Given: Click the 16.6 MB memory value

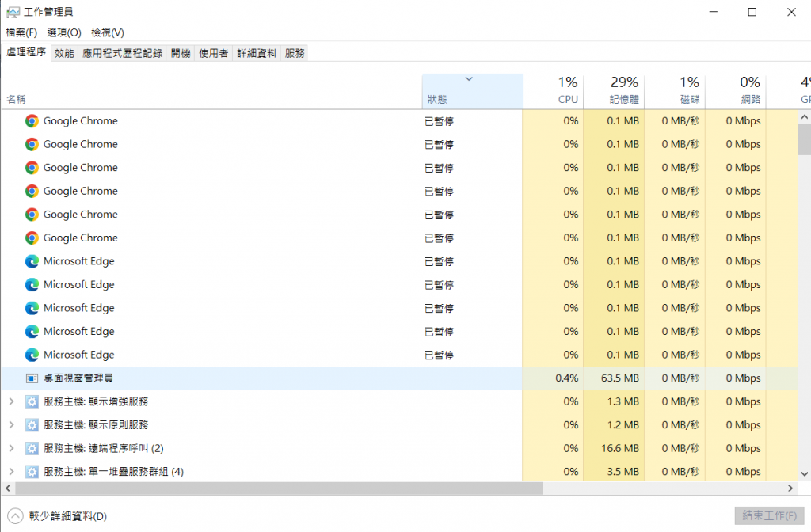Looking at the screenshot, I should tap(619, 448).
